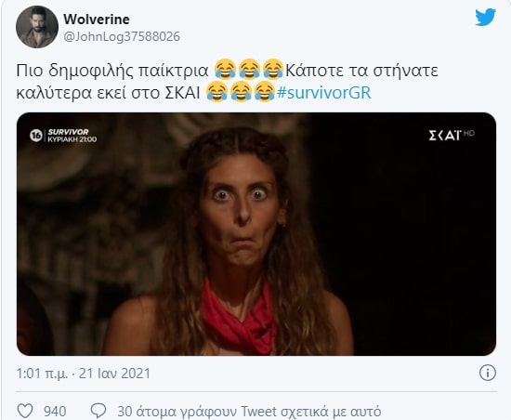Click the Survivor logo in the image

click(68, 132)
